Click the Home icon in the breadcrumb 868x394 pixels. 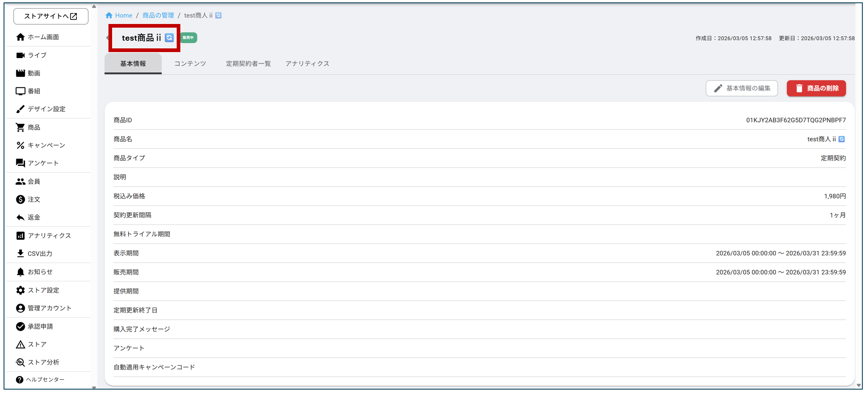tap(109, 15)
